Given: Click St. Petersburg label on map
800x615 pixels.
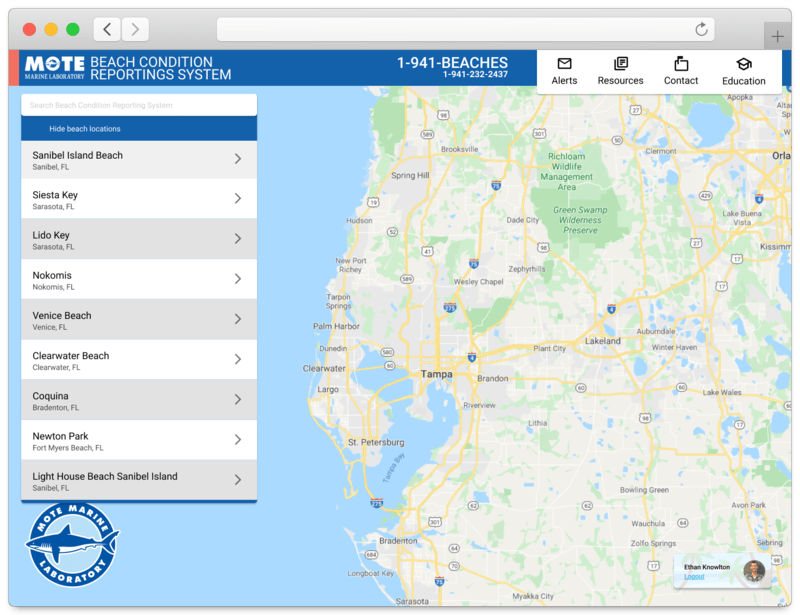Looking at the screenshot, I should point(376,442).
